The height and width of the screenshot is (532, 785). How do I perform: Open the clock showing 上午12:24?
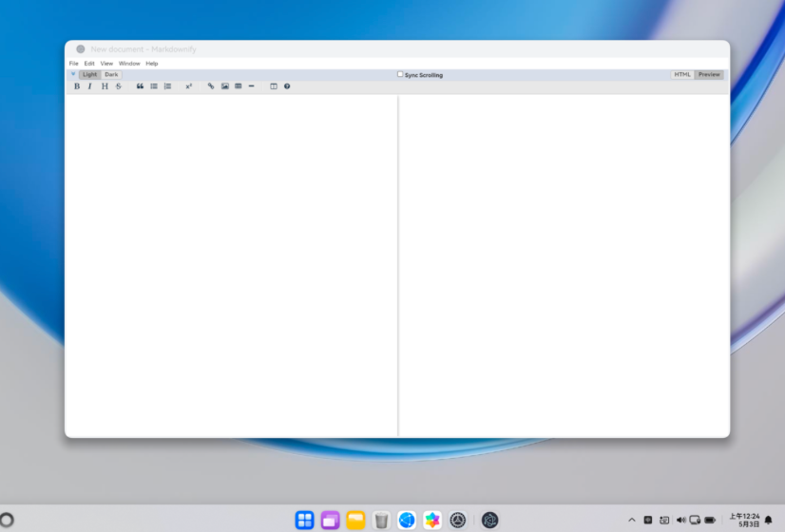pyautogui.click(x=744, y=520)
